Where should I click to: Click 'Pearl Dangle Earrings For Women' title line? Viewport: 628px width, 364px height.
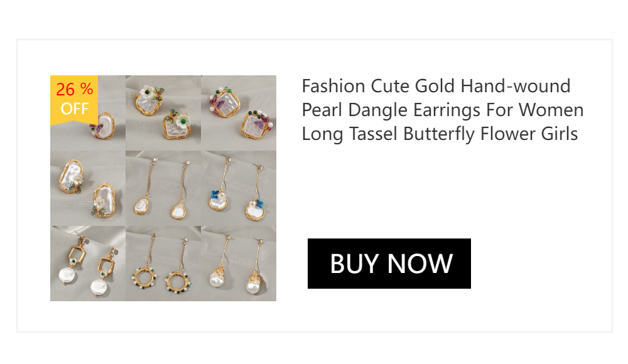tap(443, 110)
